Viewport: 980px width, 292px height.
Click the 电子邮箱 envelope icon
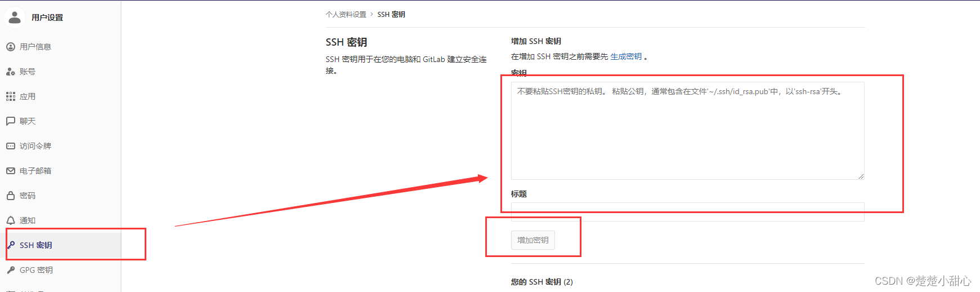click(x=11, y=171)
